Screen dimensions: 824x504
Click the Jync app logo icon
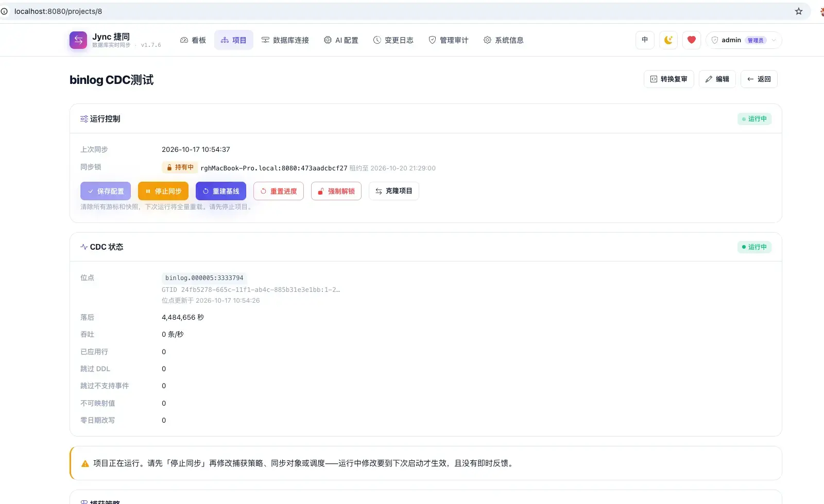78,40
